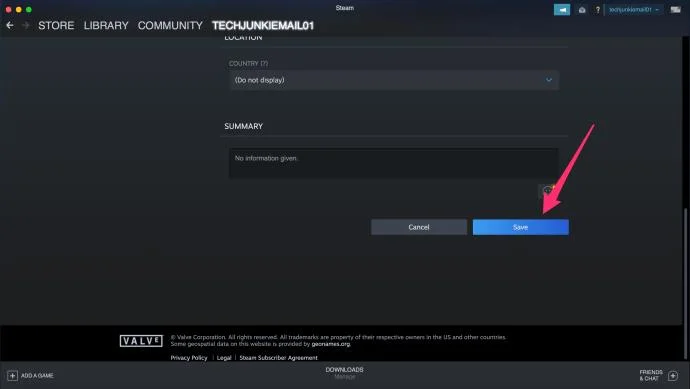Open the LIBRARY tab
The image size is (690, 389).
(x=106, y=26)
